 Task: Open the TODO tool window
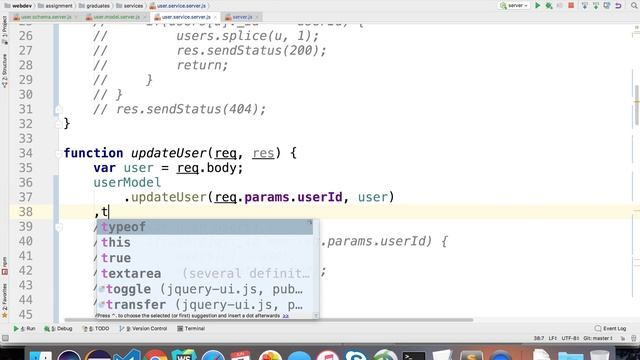click(96, 329)
